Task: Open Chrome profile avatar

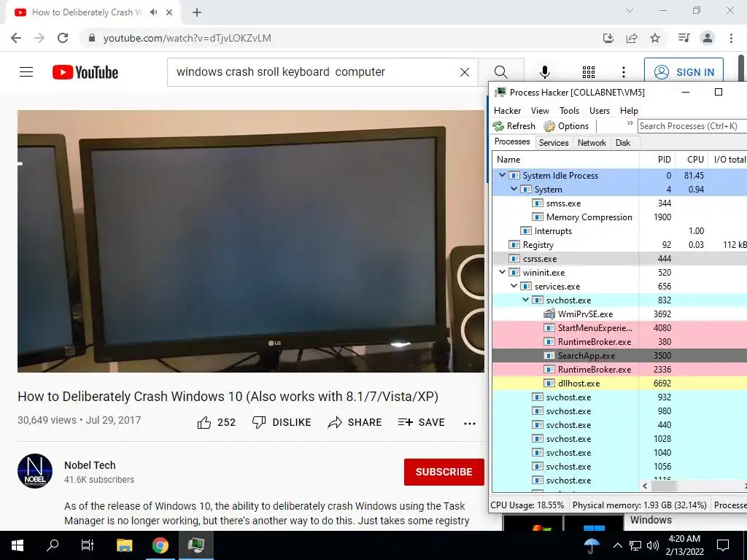Action: pos(708,38)
